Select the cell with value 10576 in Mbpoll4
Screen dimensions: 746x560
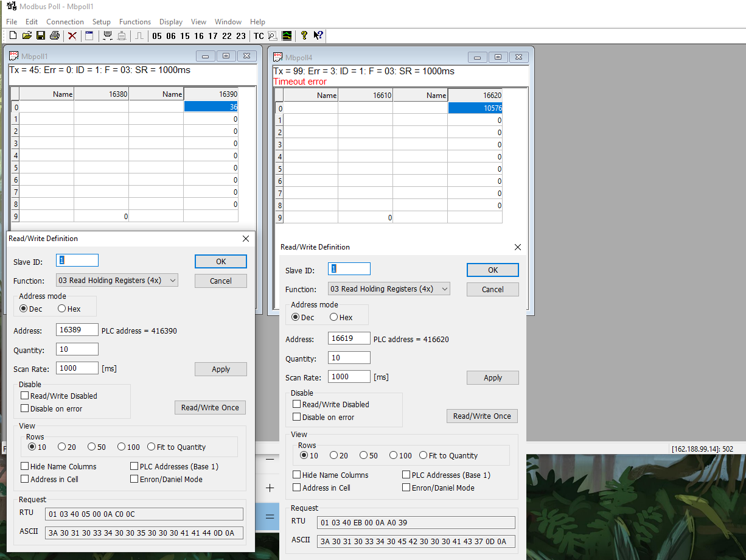(x=475, y=108)
